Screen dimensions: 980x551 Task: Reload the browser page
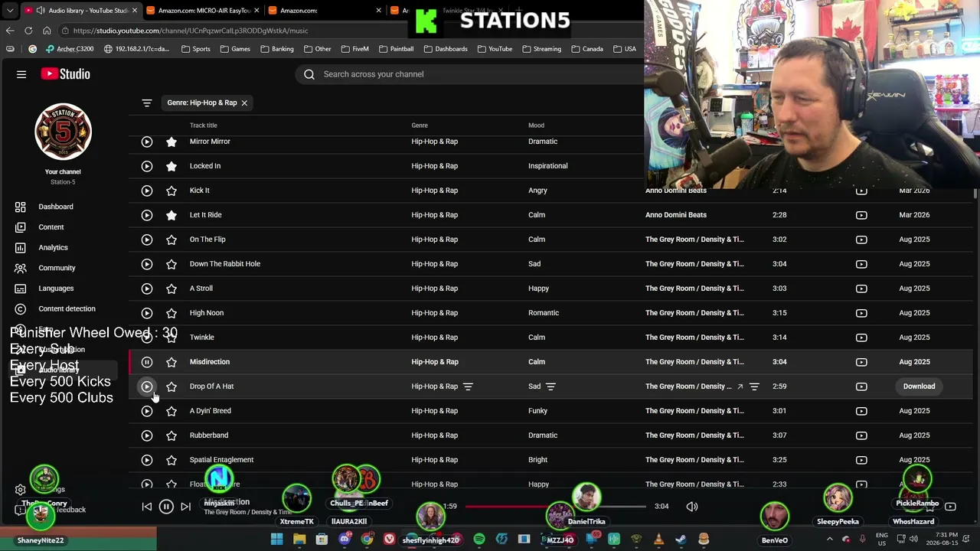click(x=28, y=31)
